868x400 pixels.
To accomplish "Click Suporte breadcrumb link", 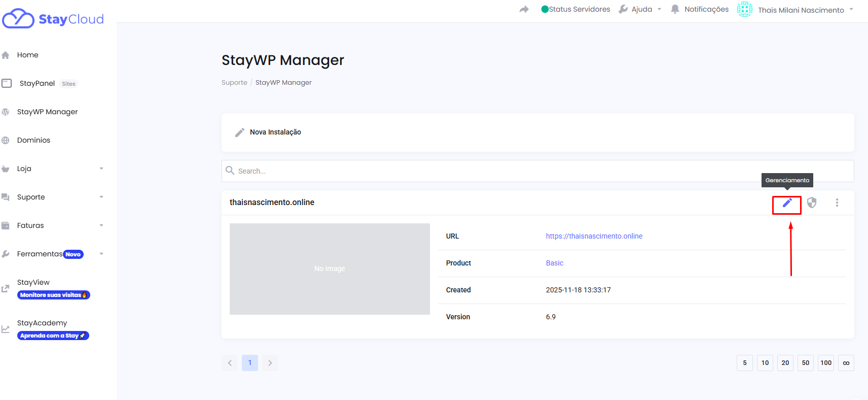I will pos(234,83).
